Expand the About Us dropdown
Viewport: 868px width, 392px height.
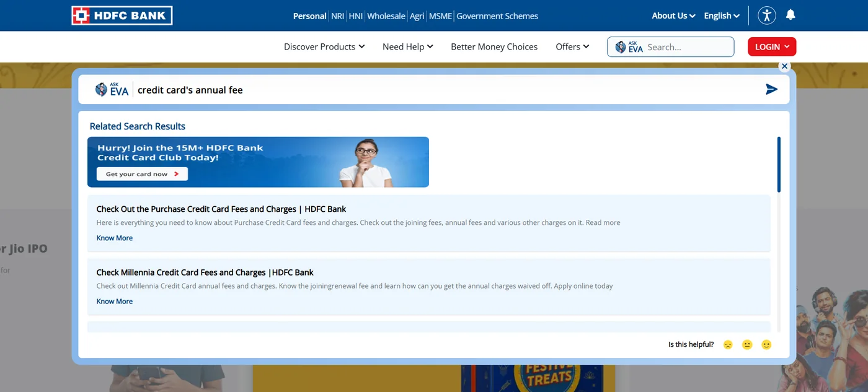[673, 16]
